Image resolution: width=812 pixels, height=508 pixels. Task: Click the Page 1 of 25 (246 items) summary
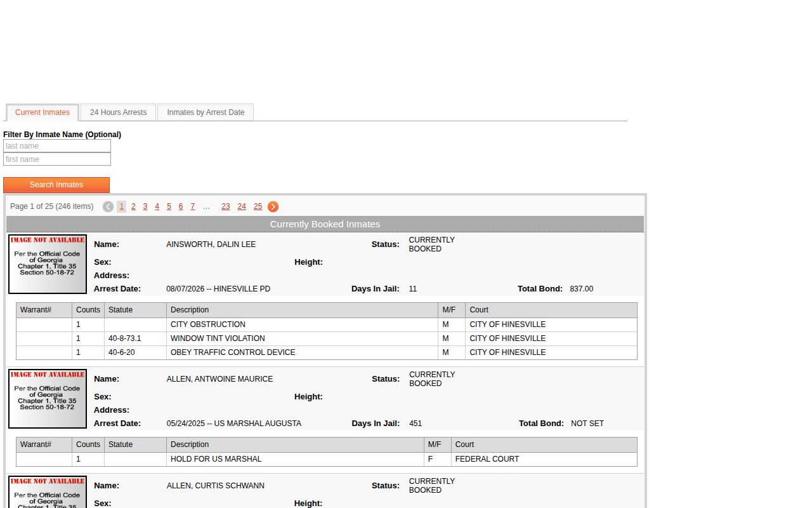coord(52,206)
